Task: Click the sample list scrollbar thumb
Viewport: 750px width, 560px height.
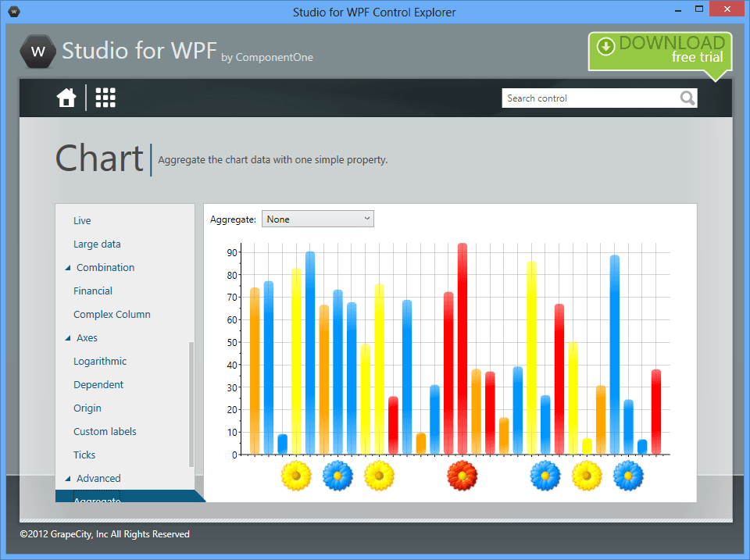Action: tap(191, 404)
